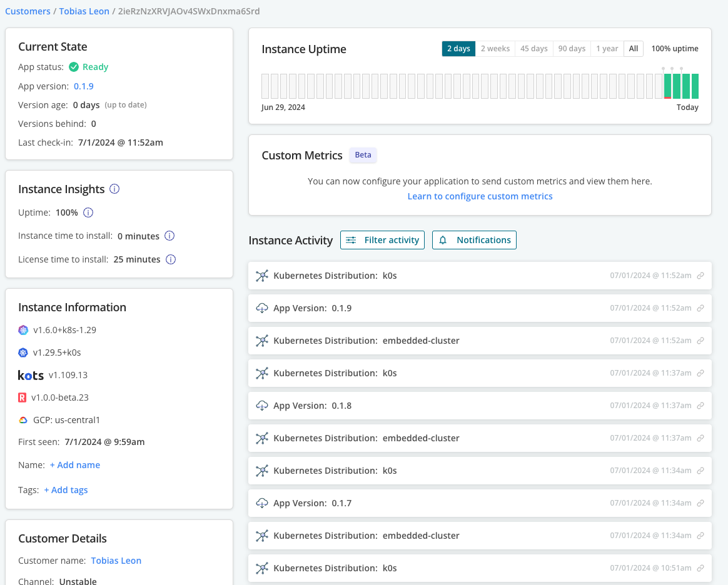Image resolution: width=728 pixels, height=585 pixels.
Task: Click the GCP icon next to us-central1
Action: 23,420
